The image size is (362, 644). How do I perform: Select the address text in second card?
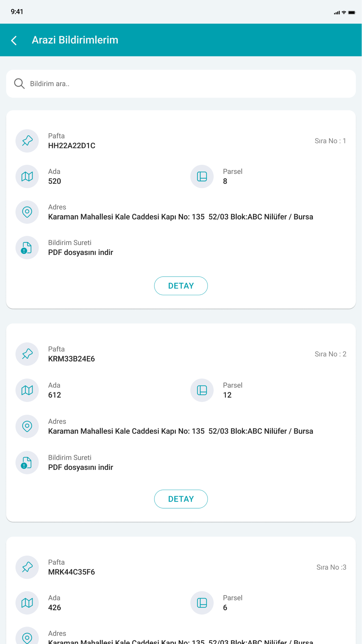[x=181, y=431]
